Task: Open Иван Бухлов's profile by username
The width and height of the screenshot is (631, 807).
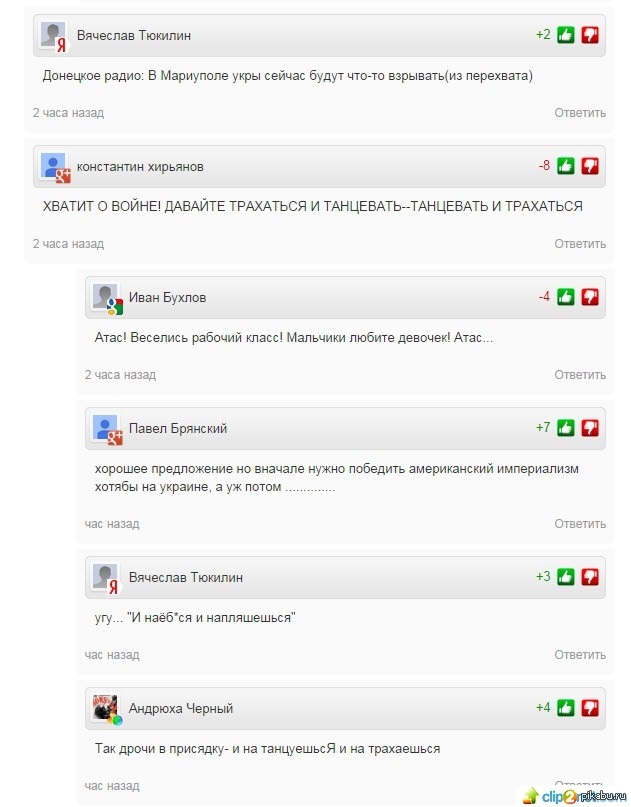Action: [x=168, y=297]
